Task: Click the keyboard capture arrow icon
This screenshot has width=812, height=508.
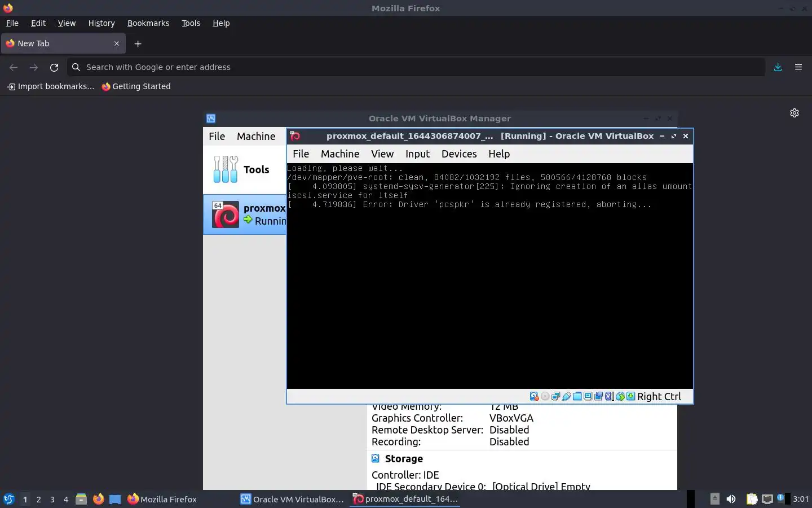Action: [630, 396]
